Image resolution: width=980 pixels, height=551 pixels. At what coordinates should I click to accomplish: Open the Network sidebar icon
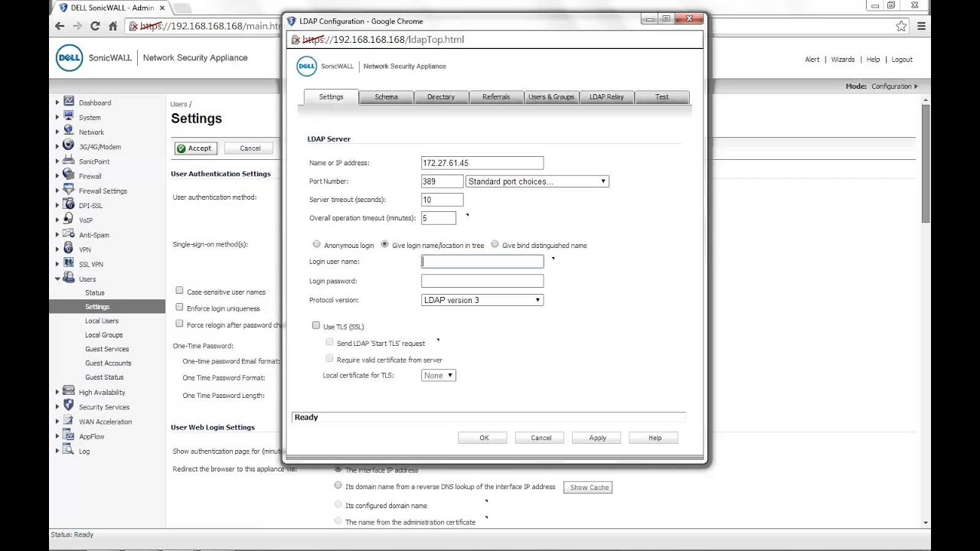click(x=69, y=132)
